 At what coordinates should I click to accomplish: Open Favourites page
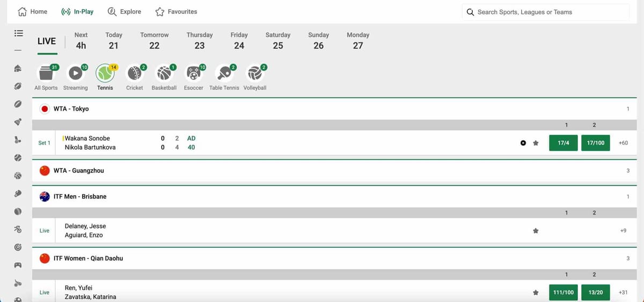[176, 11]
